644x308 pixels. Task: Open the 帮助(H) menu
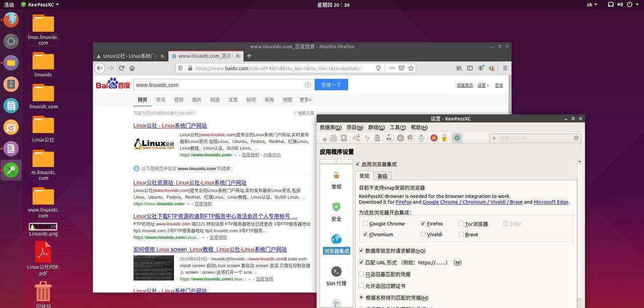click(419, 127)
